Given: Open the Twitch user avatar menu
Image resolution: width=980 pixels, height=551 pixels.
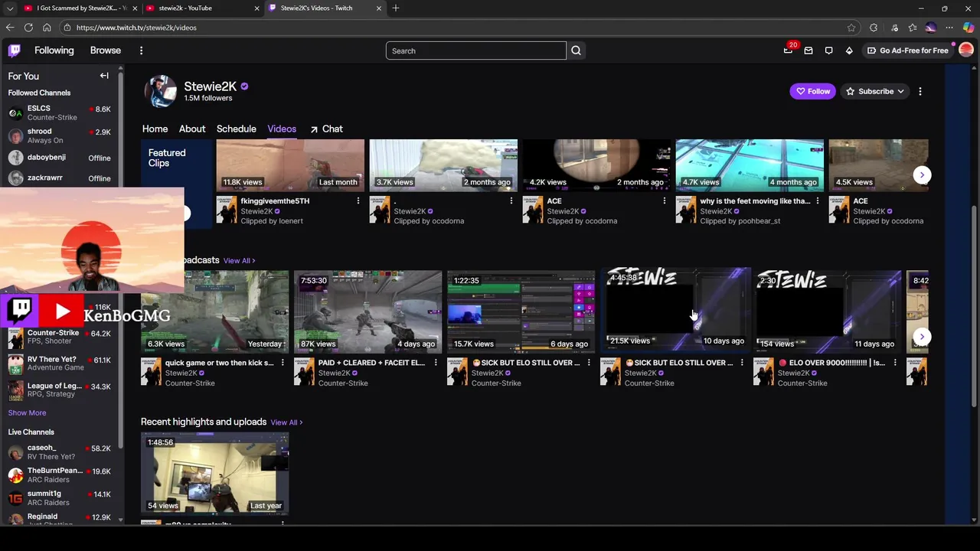Looking at the screenshot, I should pyautogui.click(x=966, y=51).
